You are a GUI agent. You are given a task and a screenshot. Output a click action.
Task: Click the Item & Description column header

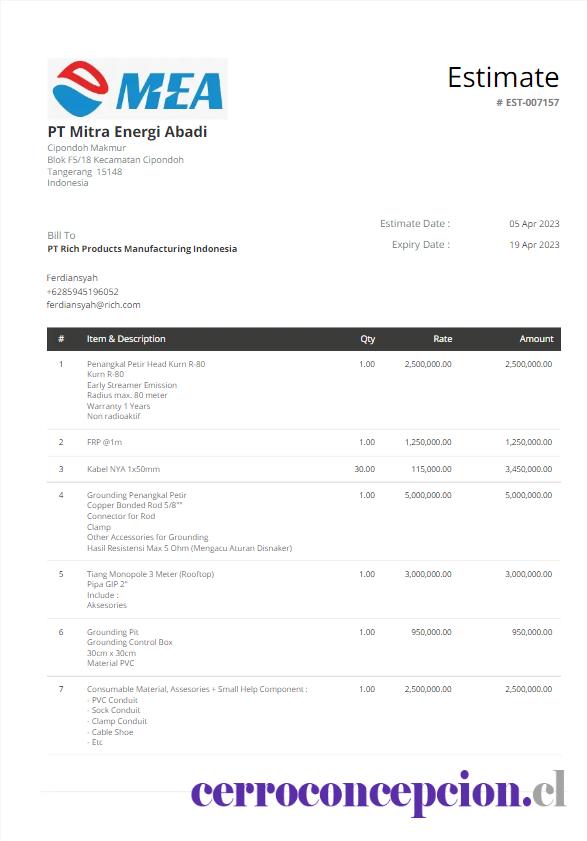tap(126, 339)
